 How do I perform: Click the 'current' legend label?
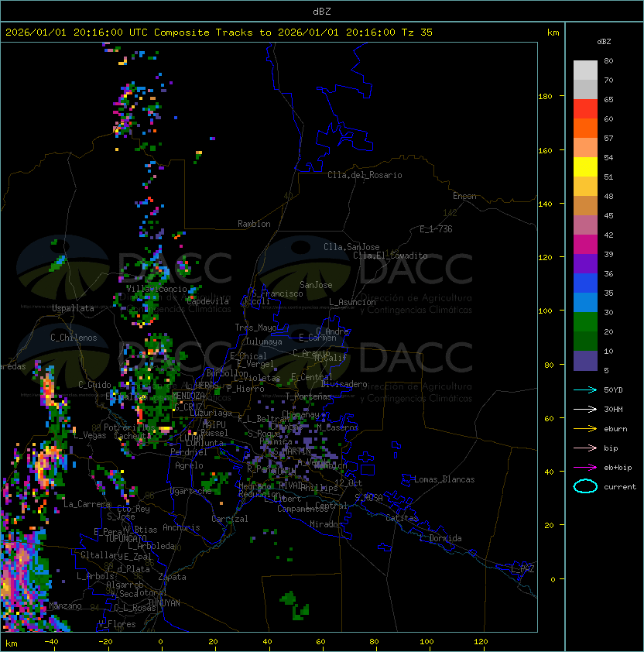click(620, 486)
